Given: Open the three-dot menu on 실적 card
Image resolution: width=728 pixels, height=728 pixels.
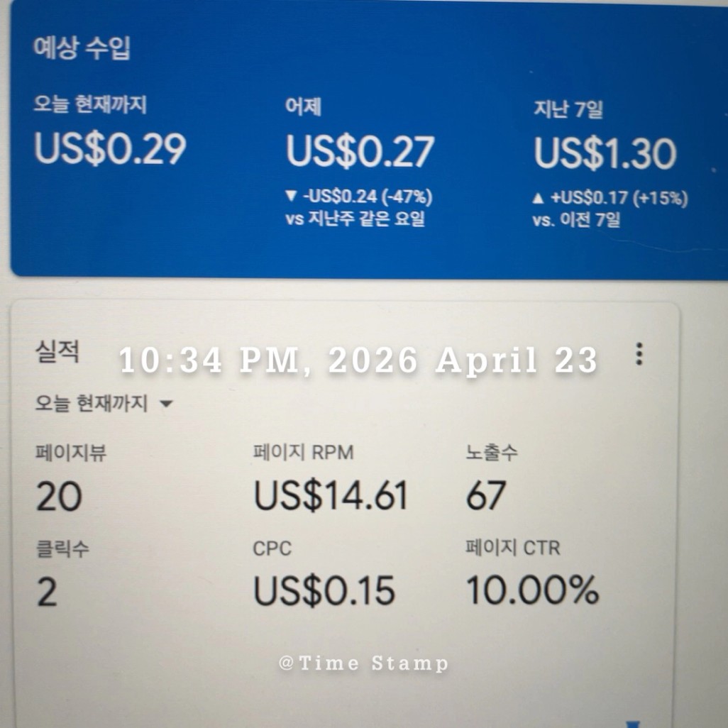Looking at the screenshot, I should (639, 353).
